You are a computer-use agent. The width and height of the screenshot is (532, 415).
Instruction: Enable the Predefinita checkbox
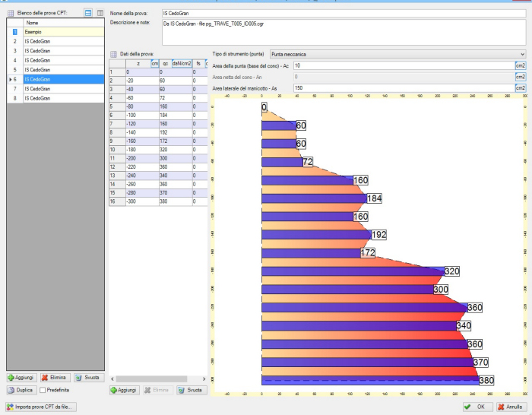point(43,390)
